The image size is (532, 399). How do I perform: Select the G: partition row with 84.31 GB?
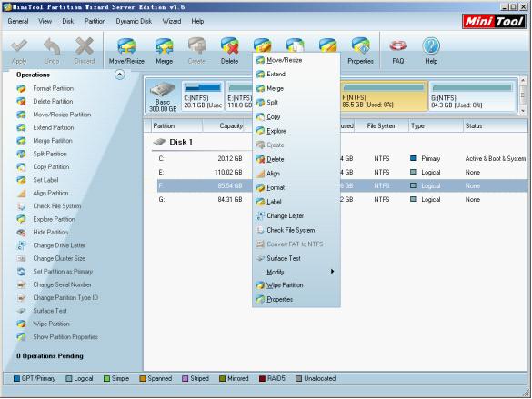point(341,200)
